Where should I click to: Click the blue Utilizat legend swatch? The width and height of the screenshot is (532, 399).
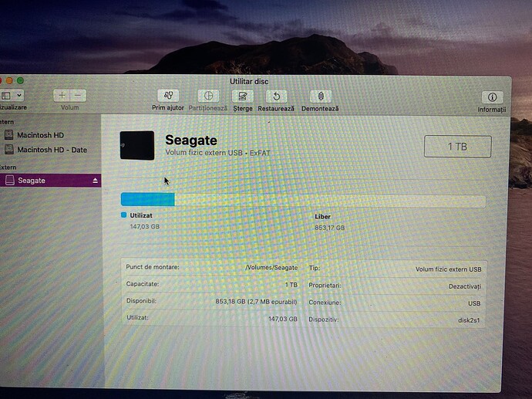click(x=124, y=215)
